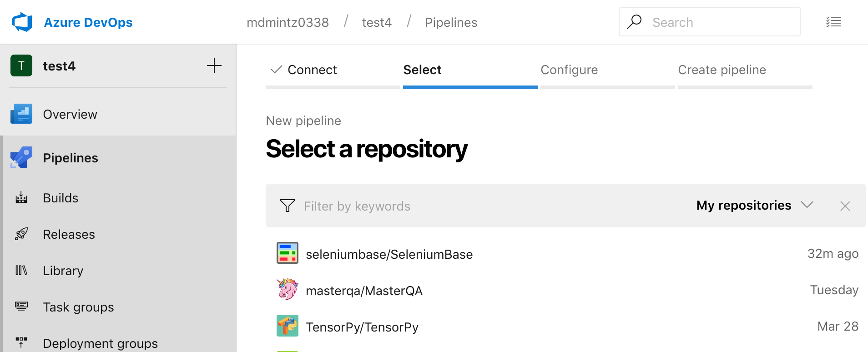Select the Configure step tab
868x352 pixels.
pos(569,70)
